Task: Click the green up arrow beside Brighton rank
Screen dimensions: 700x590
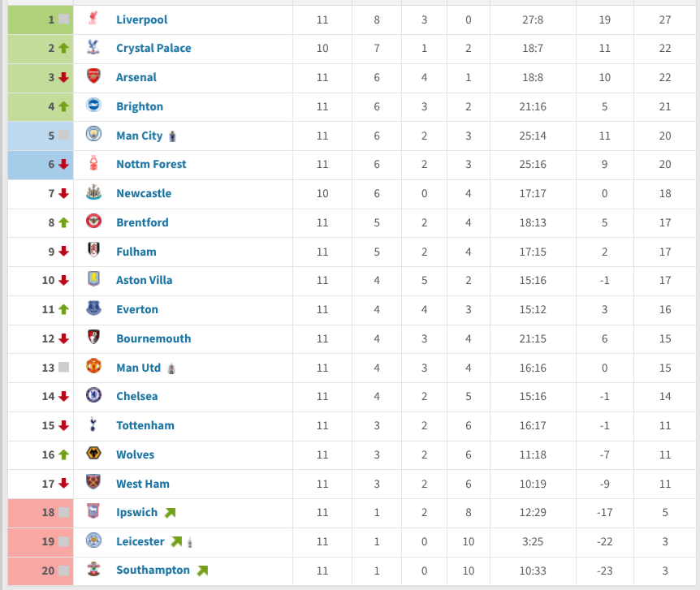Action: (64, 106)
